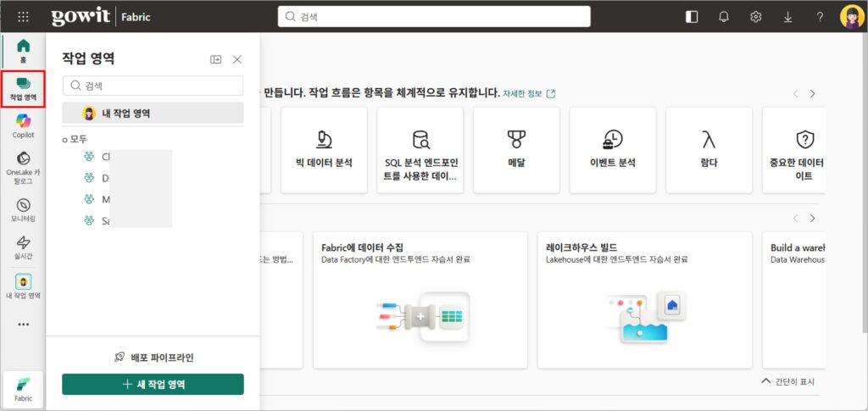
Task: Toggle the layout panel icon in header
Action: 692,17
